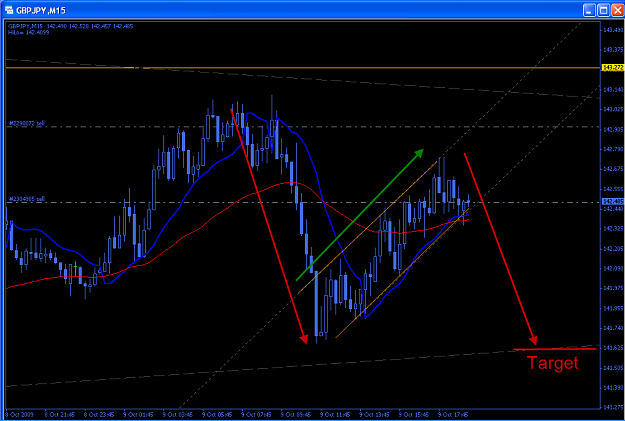Click the '9 Oct 17:45' time axis label
Image resolution: width=625 pixels, height=421 pixels.
tap(453, 415)
